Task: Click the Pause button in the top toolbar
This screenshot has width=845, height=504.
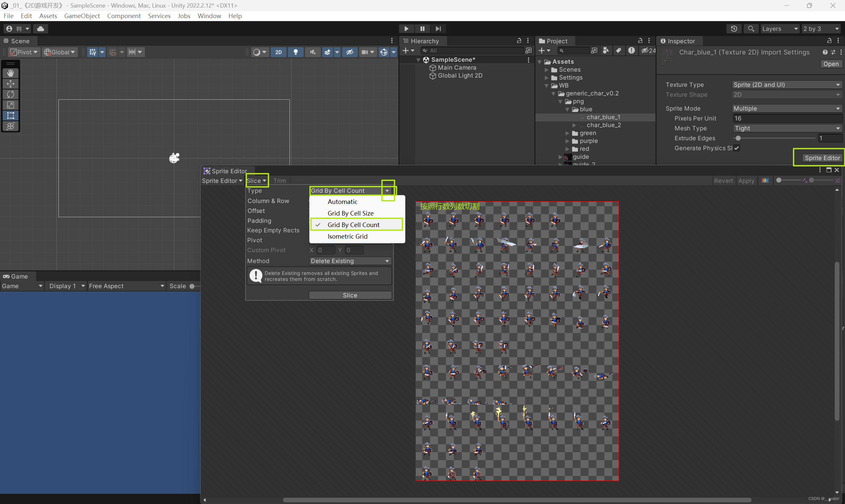Action: (422, 28)
